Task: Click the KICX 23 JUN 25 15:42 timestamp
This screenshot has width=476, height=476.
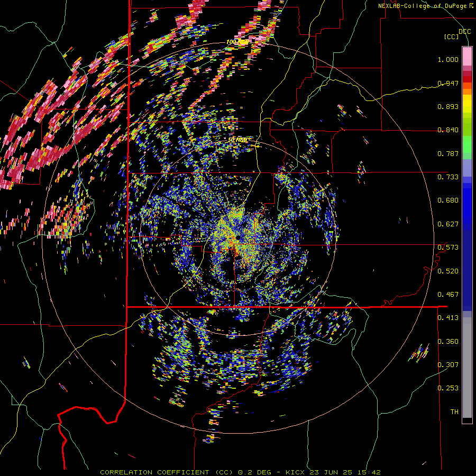Action: (333, 472)
